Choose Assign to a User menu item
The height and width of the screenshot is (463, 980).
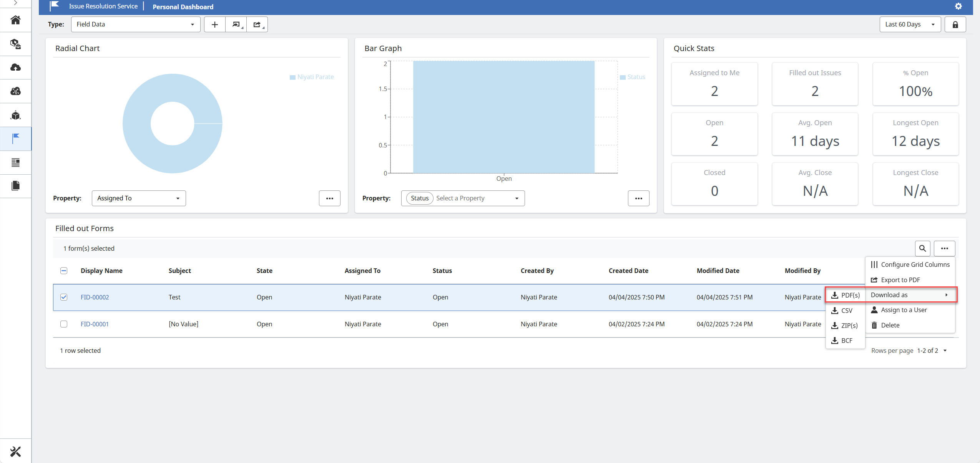pyautogui.click(x=910, y=310)
